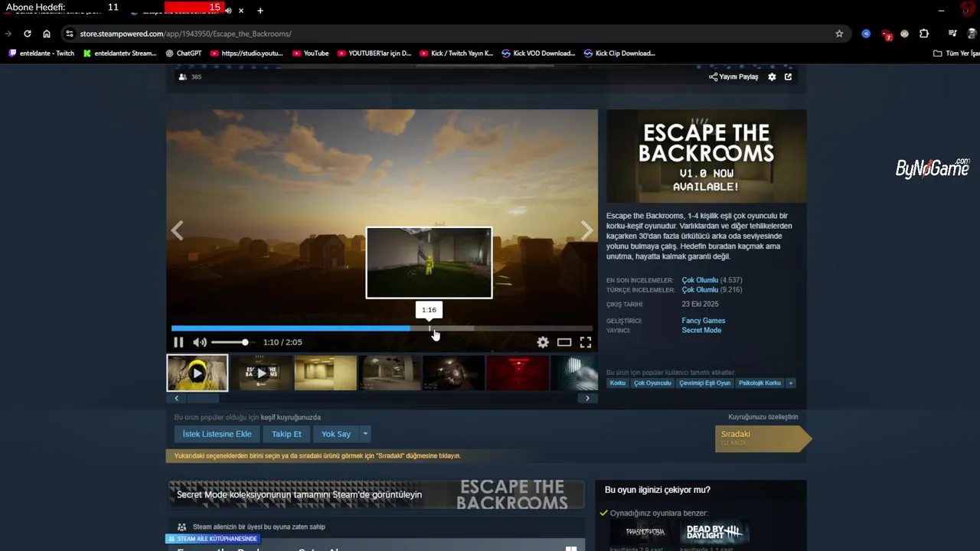
Task: Expand the Yok Say dropdown arrow
Action: pyautogui.click(x=365, y=434)
